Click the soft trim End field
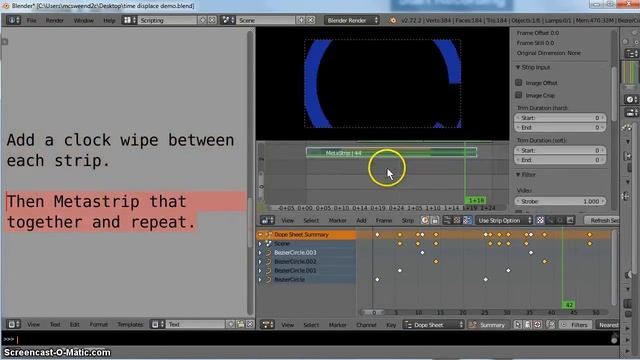640x360 pixels. [x=560, y=160]
